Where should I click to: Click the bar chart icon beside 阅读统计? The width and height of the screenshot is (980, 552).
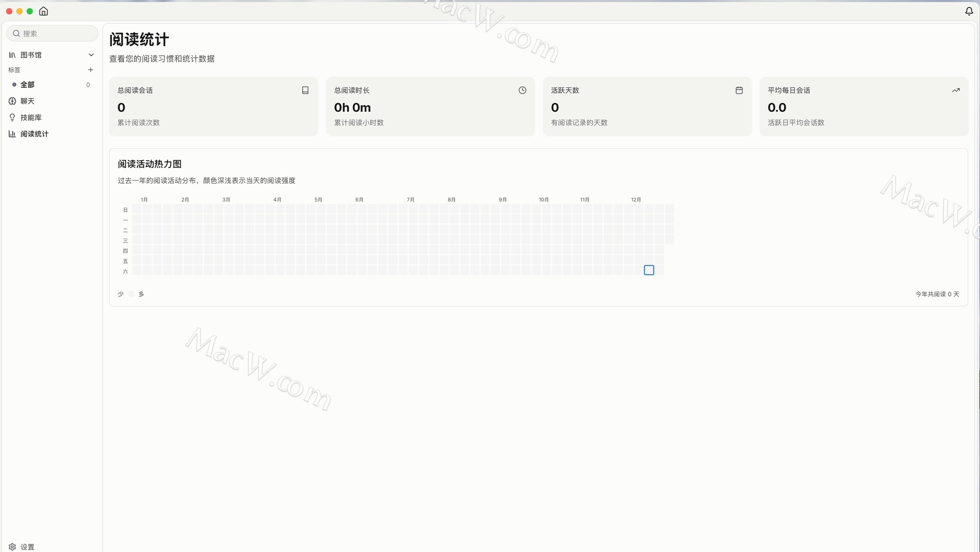(12, 134)
